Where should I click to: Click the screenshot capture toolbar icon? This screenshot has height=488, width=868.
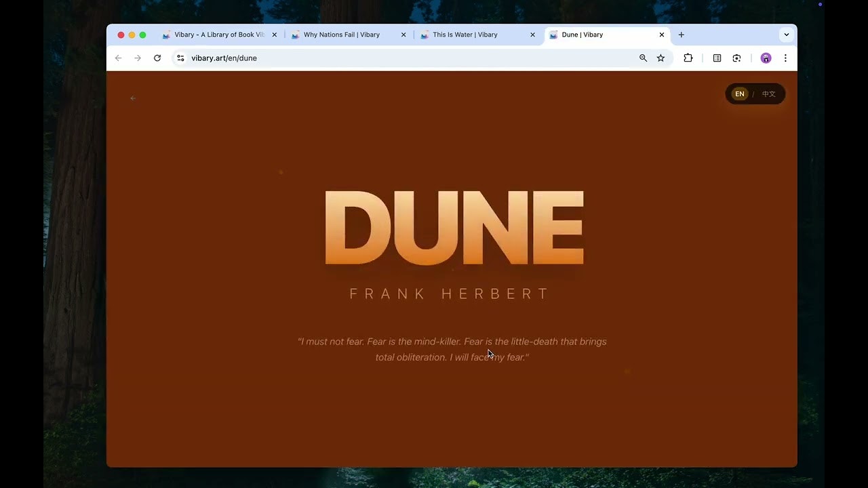(x=736, y=58)
